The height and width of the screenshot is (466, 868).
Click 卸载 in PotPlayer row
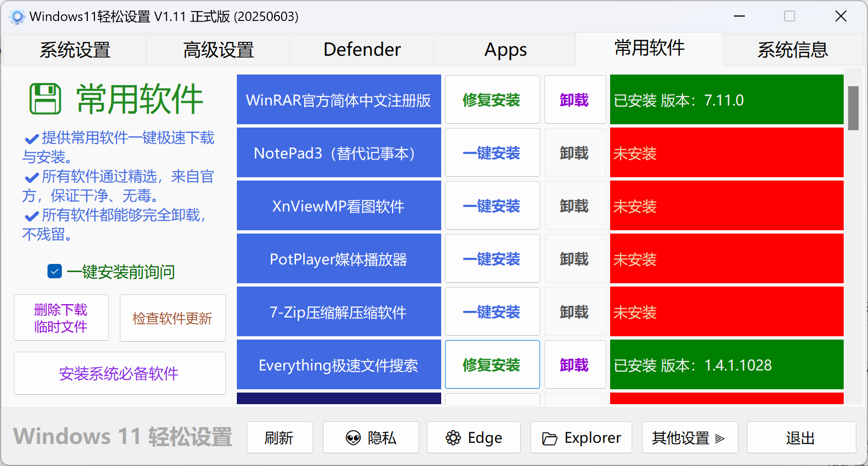[x=575, y=258]
